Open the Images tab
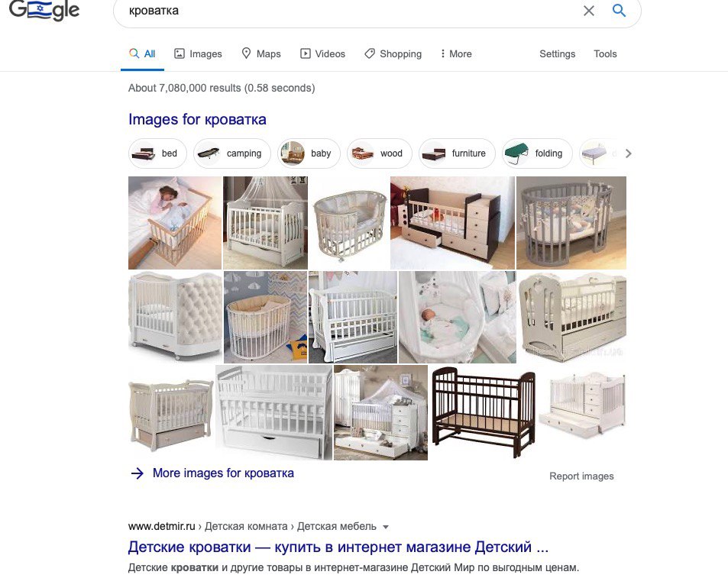 coord(198,53)
